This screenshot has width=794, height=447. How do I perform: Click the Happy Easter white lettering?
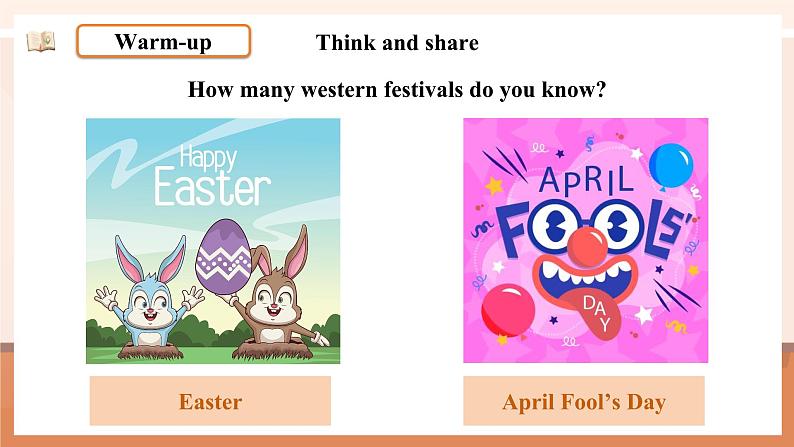click(x=212, y=176)
